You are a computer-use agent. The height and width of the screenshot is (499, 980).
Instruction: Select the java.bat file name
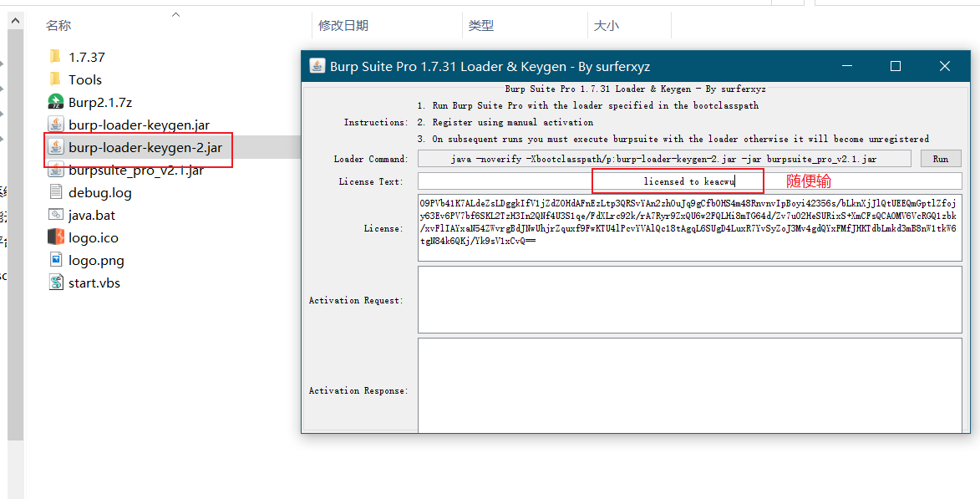point(92,215)
